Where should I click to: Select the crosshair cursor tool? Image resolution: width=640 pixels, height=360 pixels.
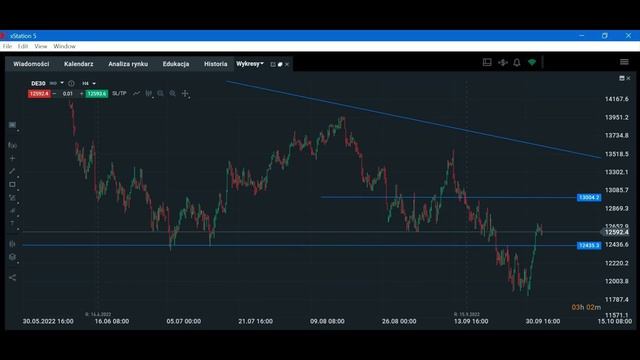(x=185, y=93)
